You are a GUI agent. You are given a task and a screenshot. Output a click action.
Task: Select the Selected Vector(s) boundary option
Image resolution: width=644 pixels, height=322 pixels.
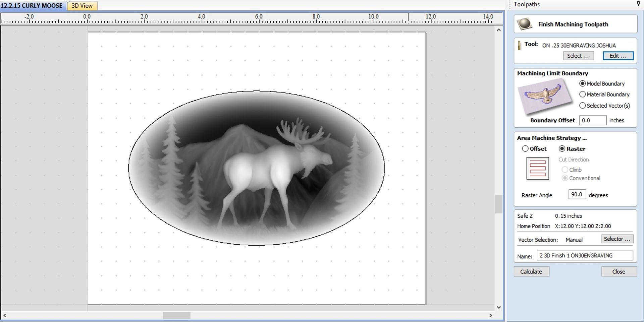tap(583, 106)
